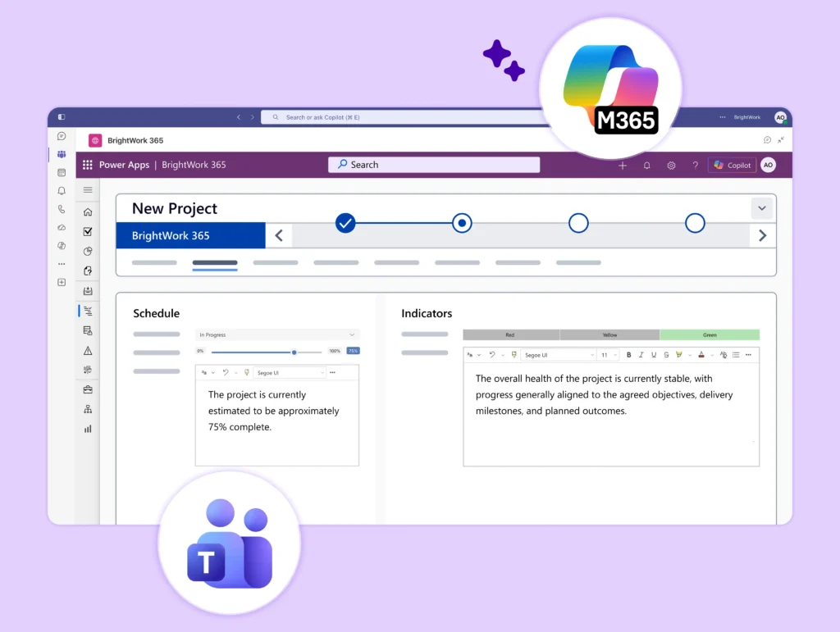Screen dimensions: 840x632
Task: Open help question mark in purple header
Action: [x=696, y=166]
